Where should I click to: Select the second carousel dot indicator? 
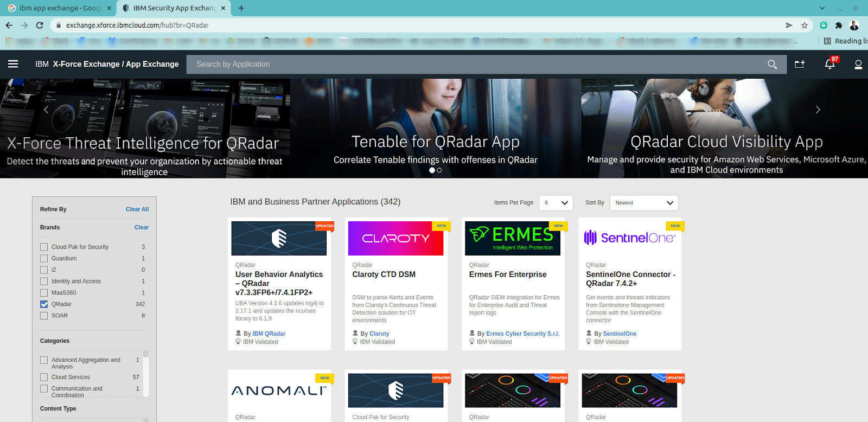[439, 170]
